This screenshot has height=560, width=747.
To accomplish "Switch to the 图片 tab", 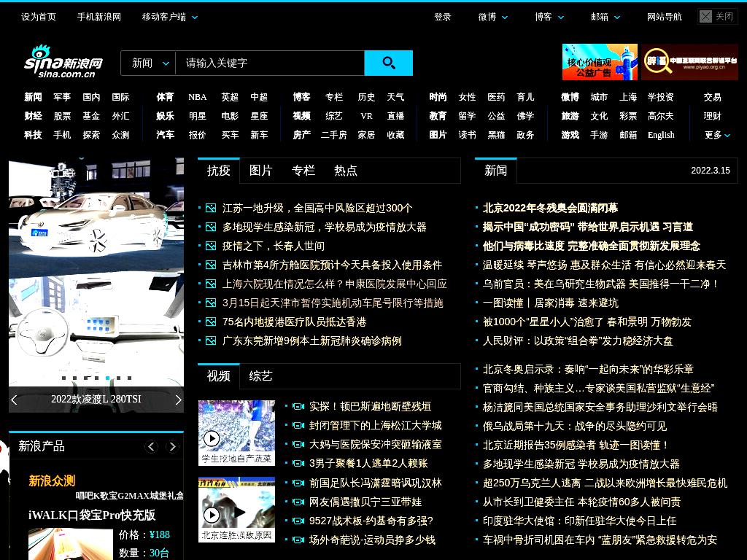I will coord(260,171).
